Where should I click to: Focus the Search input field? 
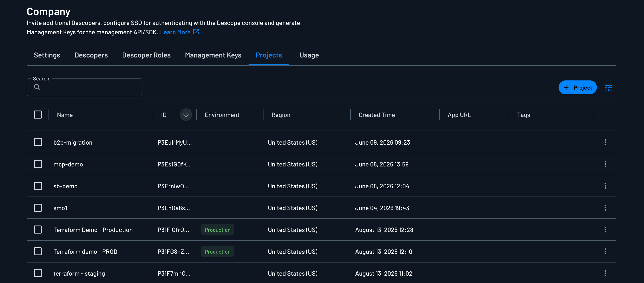coord(85,87)
